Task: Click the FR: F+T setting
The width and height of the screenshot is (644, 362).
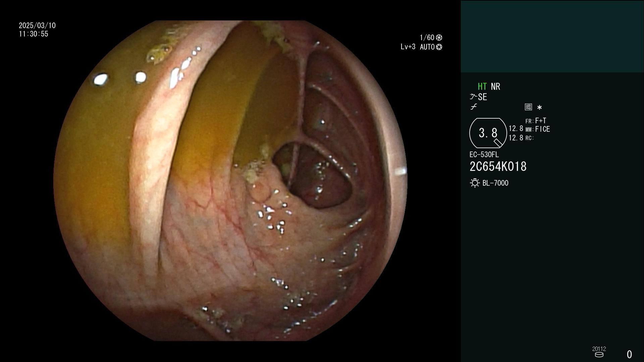Action: [536, 121]
